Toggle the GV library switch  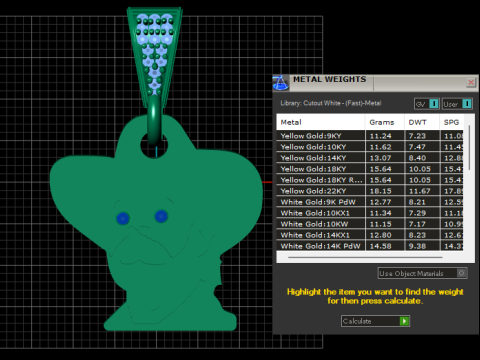pos(427,104)
